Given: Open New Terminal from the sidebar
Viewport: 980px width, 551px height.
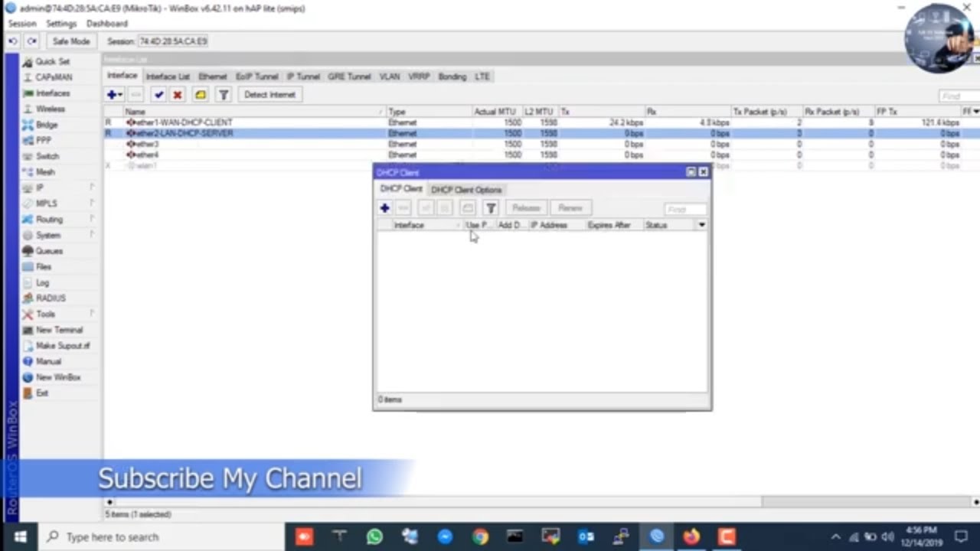Looking at the screenshot, I should pyautogui.click(x=59, y=330).
